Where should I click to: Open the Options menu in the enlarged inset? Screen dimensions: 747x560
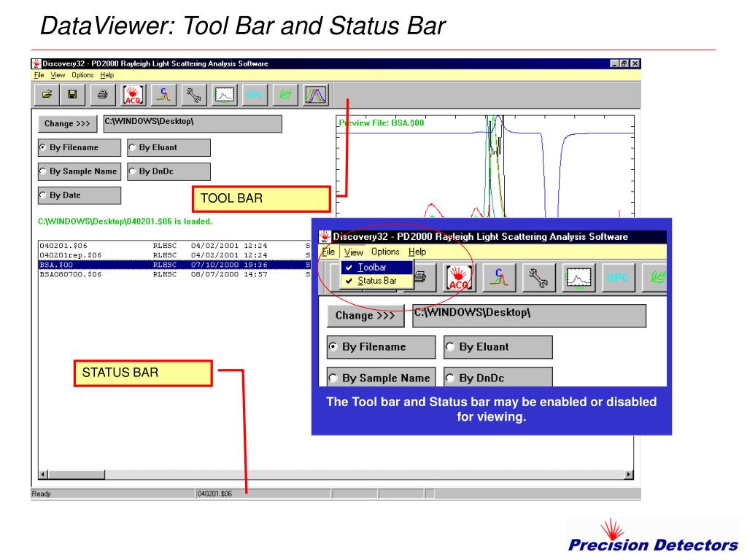(385, 252)
